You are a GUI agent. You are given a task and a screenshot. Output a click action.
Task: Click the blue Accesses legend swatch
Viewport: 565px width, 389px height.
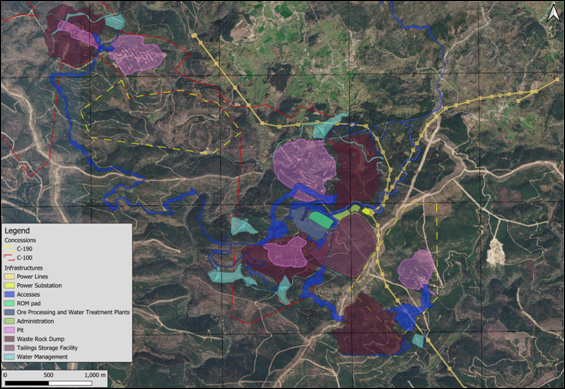tap(9, 295)
